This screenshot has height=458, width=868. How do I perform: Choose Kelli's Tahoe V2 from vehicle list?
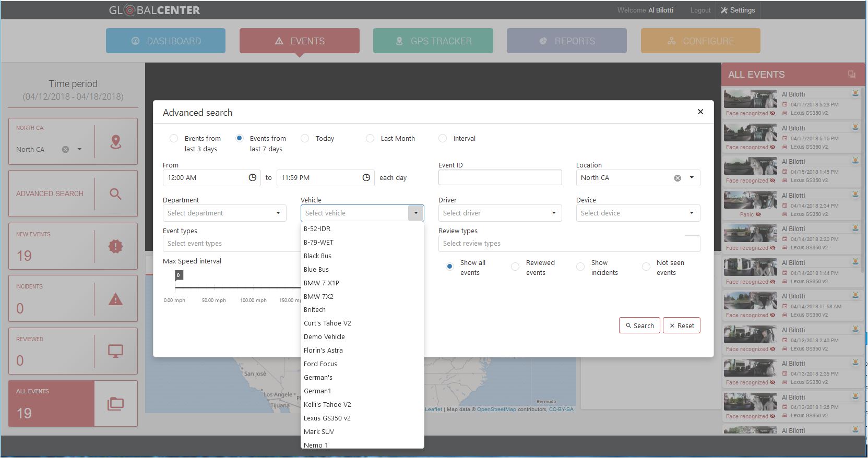362,404
